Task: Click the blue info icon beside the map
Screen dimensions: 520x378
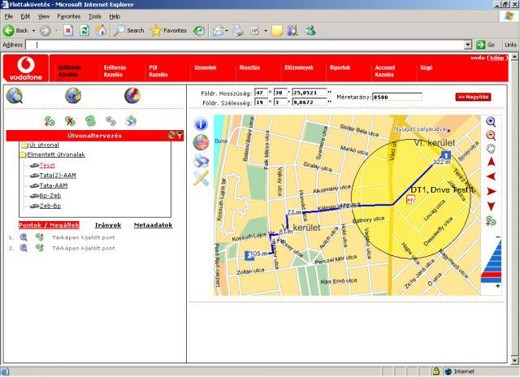Action: tap(201, 124)
